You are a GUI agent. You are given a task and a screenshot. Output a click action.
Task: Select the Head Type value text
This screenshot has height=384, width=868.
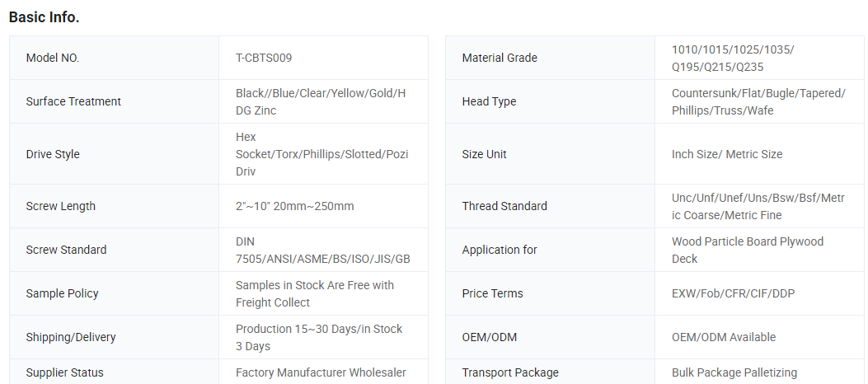[758, 101]
